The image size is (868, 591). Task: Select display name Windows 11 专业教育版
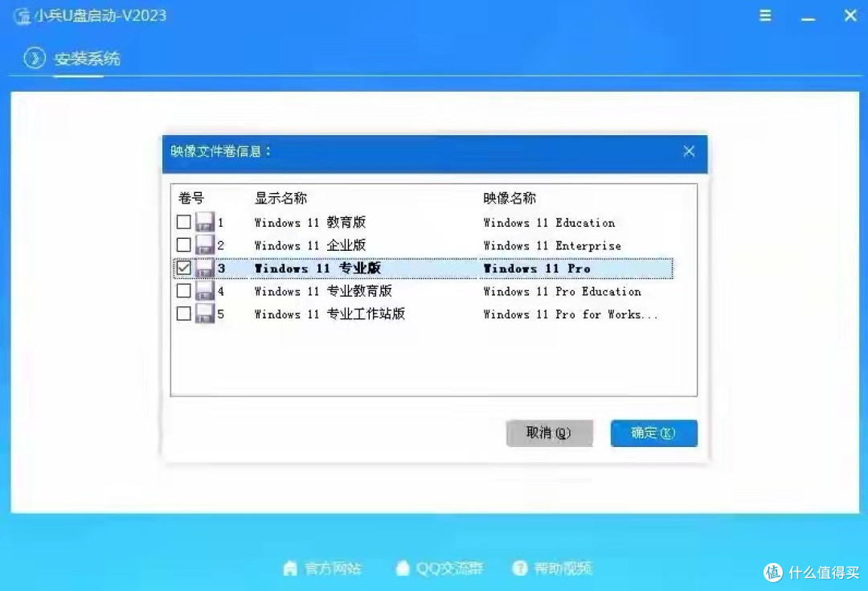pos(323,291)
